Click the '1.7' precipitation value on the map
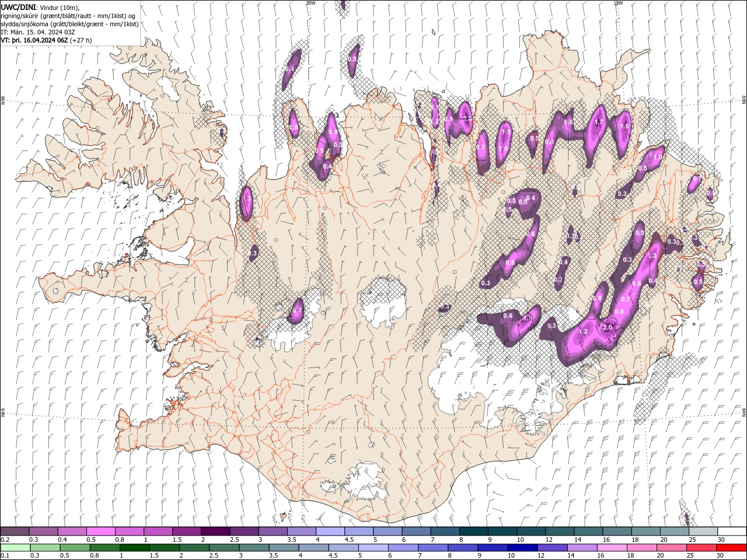 coord(599,123)
